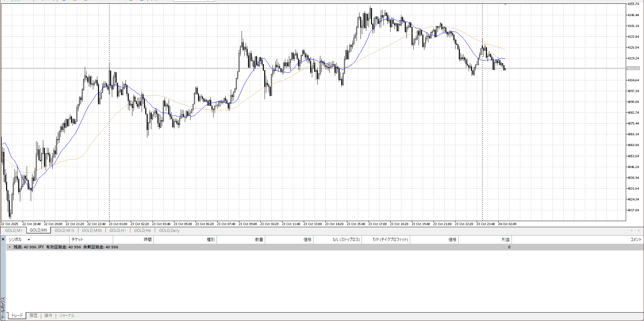Sort orders by 利益 column header
Viewport: 644px width, 321px height.
pyautogui.click(x=505, y=240)
